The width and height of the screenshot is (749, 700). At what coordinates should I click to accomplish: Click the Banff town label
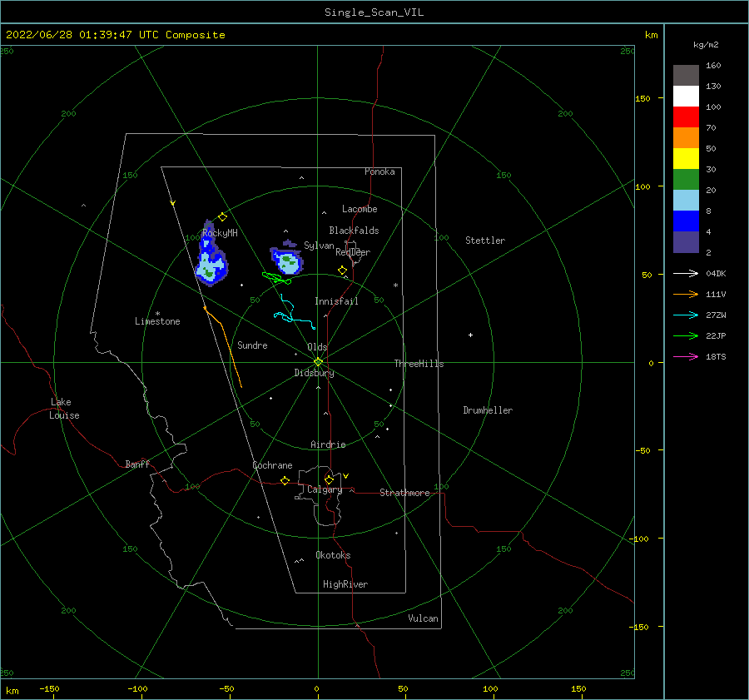point(137,464)
